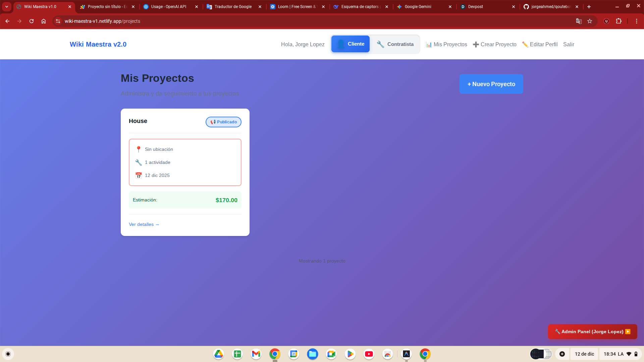The image size is (644, 362).
Task: Switch to the Google Gemini tab
Action: coord(418,7)
